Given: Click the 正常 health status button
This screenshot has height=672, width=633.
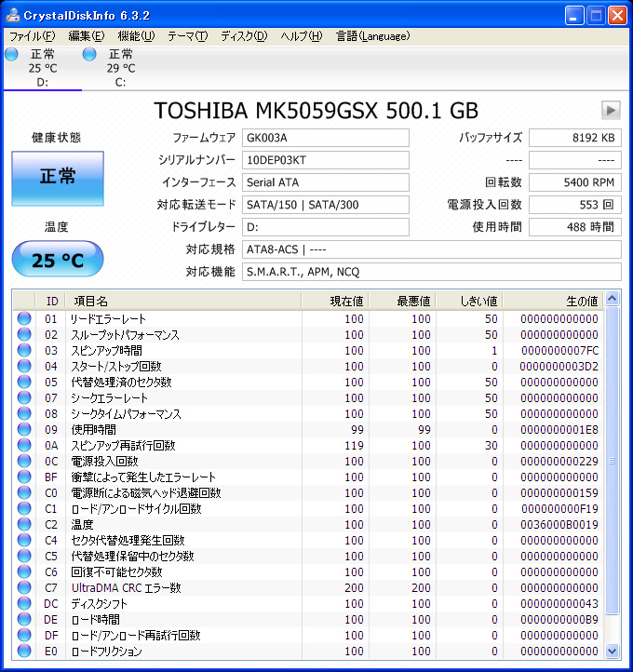Looking at the screenshot, I should [58, 179].
